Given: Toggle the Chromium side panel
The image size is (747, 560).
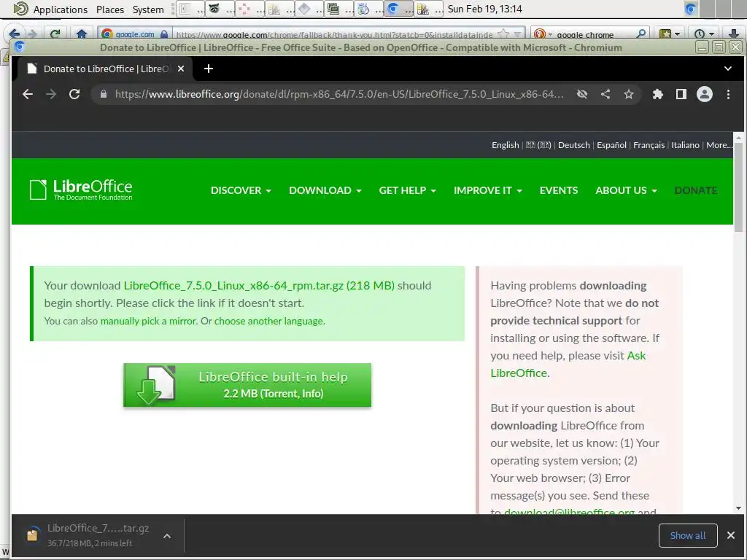Looking at the screenshot, I should 681,94.
